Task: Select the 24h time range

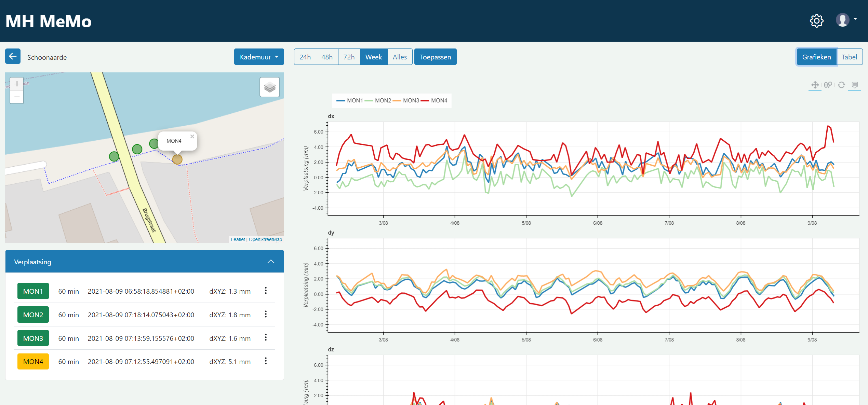Action: [305, 57]
